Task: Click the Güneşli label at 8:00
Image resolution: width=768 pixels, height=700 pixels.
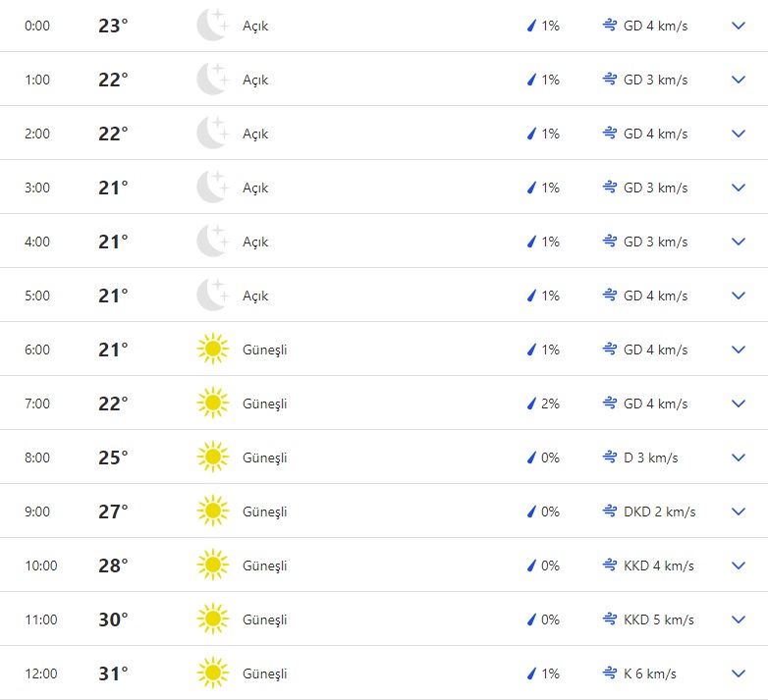Action: (x=265, y=458)
